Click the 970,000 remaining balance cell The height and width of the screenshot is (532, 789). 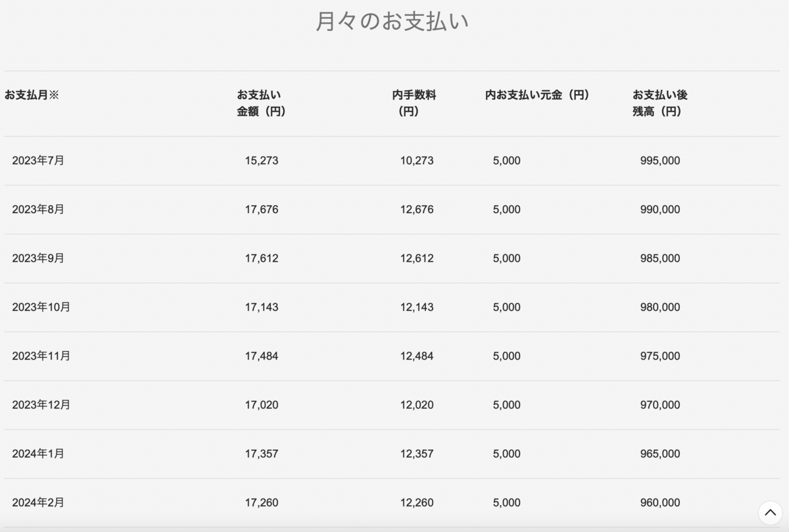click(x=660, y=405)
